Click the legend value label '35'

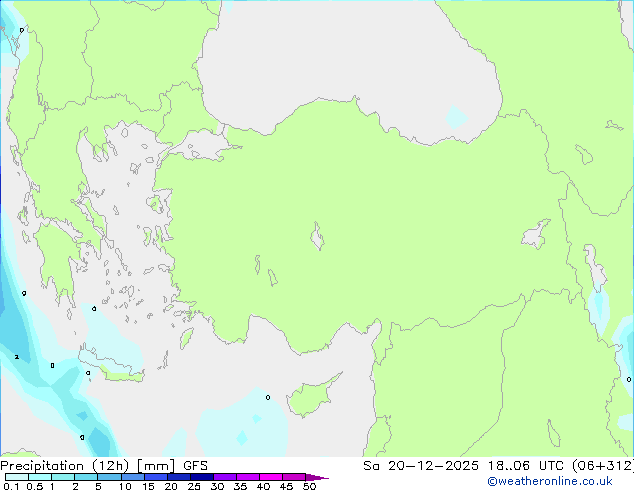coord(240,486)
